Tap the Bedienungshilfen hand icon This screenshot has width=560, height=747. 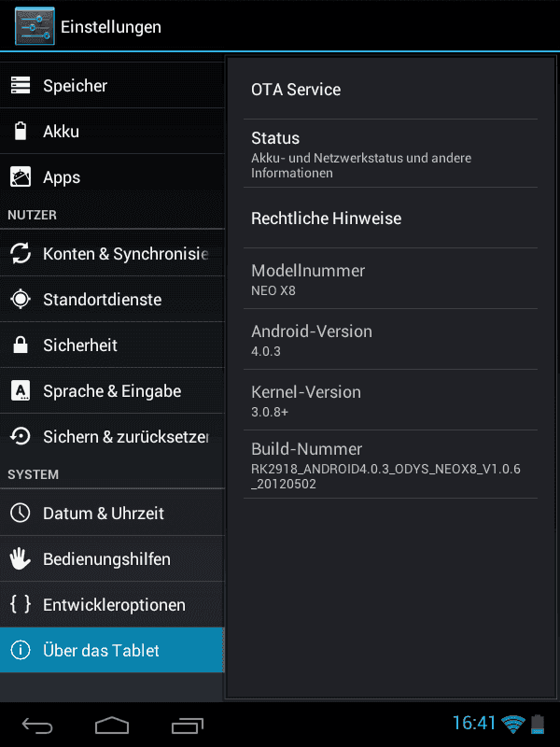21,558
